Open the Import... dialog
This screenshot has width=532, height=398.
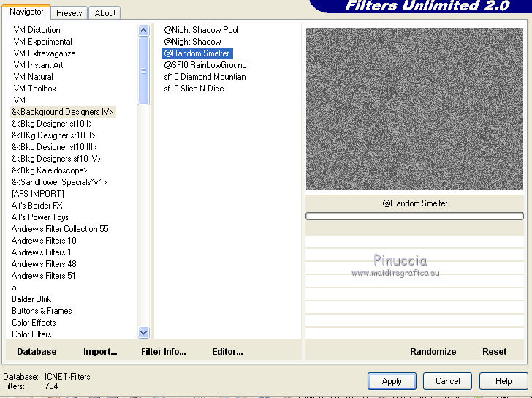pos(100,352)
